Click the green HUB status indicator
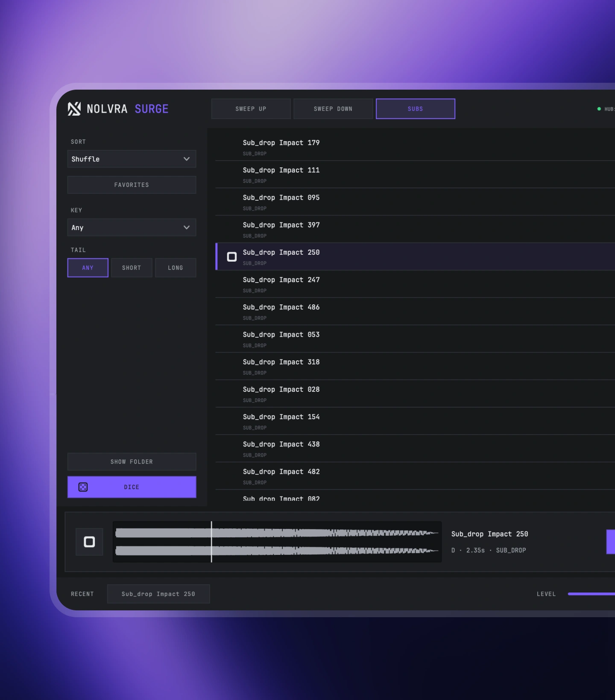The height and width of the screenshot is (700, 615). coord(599,109)
